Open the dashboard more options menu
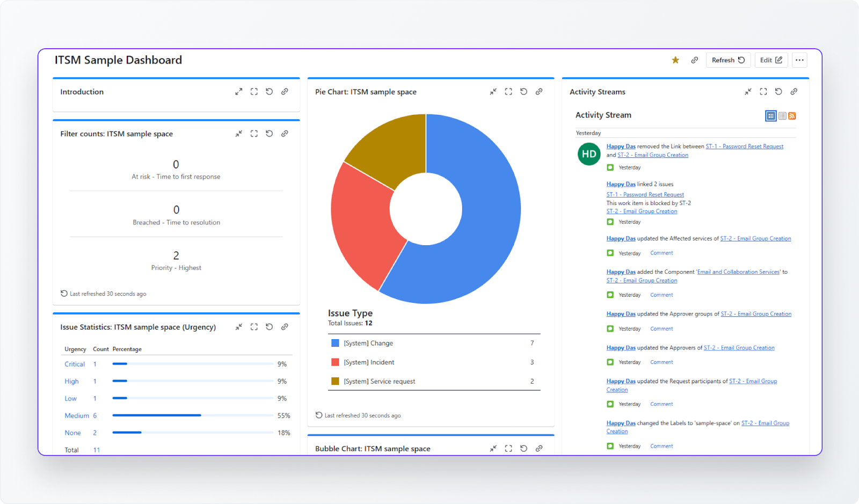859x504 pixels. pyautogui.click(x=799, y=60)
